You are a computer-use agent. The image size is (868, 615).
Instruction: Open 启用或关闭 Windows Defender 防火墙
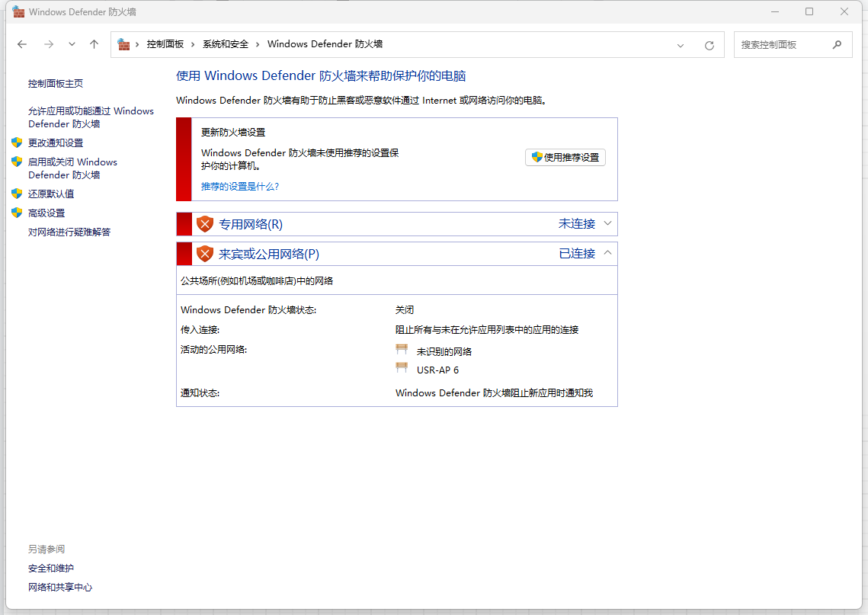tap(72, 168)
